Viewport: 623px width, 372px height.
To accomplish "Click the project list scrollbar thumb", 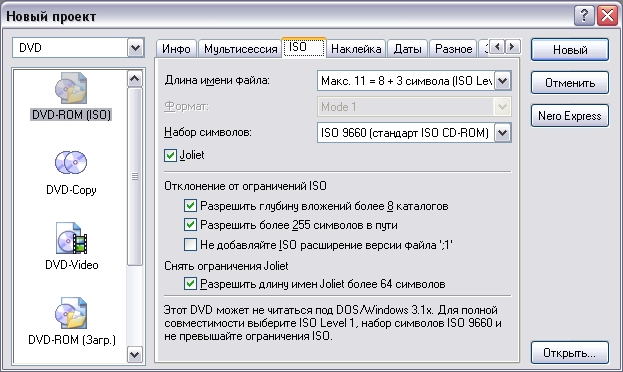I will click(x=135, y=176).
